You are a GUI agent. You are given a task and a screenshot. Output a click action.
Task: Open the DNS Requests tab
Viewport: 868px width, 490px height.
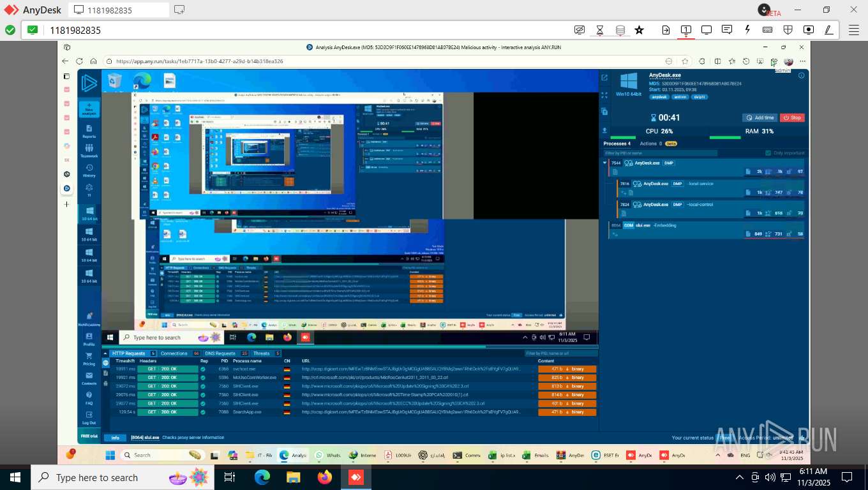pos(226,353)
